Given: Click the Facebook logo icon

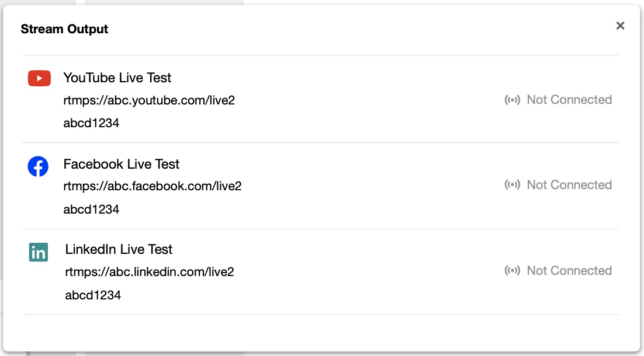Looking at the screenshot, I should click(x=38, y=167).
